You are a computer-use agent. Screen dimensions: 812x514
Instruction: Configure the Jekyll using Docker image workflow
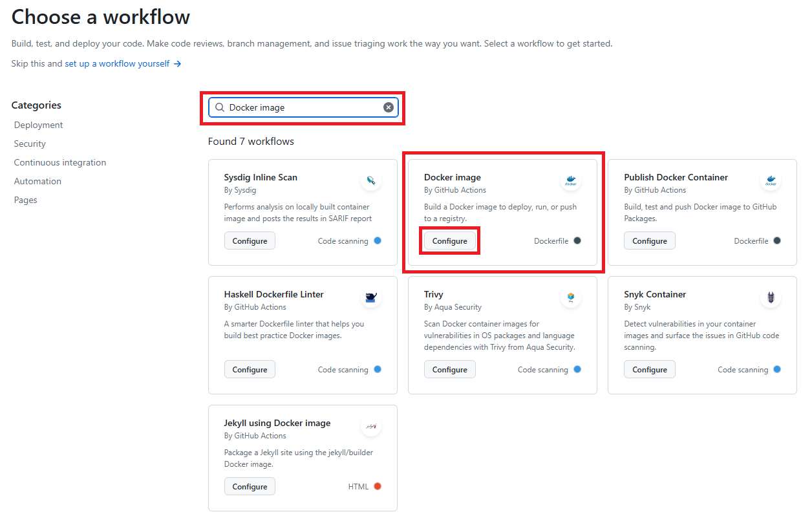(250, 486)
